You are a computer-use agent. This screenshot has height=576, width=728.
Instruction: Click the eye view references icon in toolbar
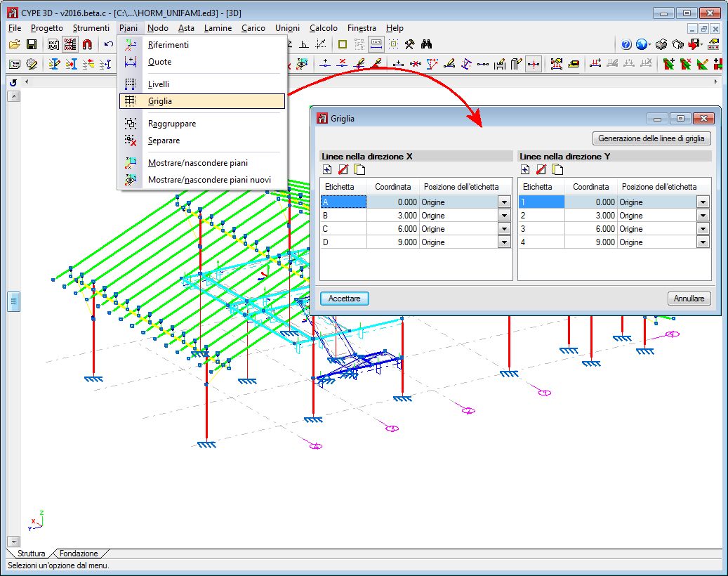303,64
